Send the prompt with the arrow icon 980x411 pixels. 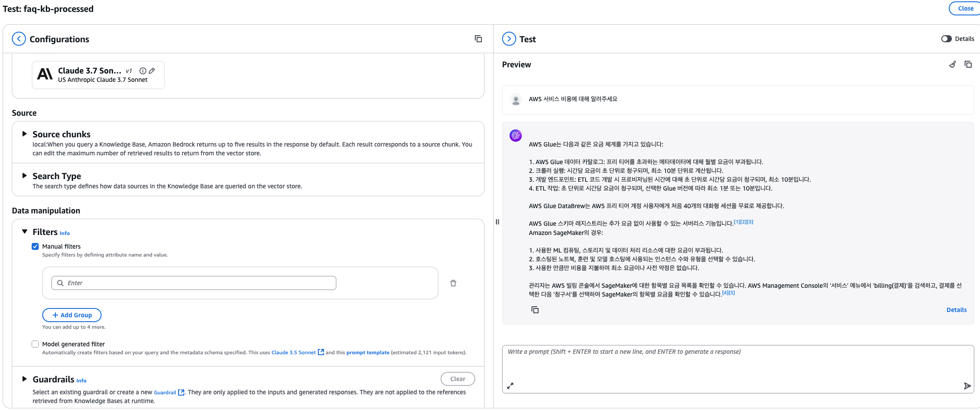(x=967, y=386)
